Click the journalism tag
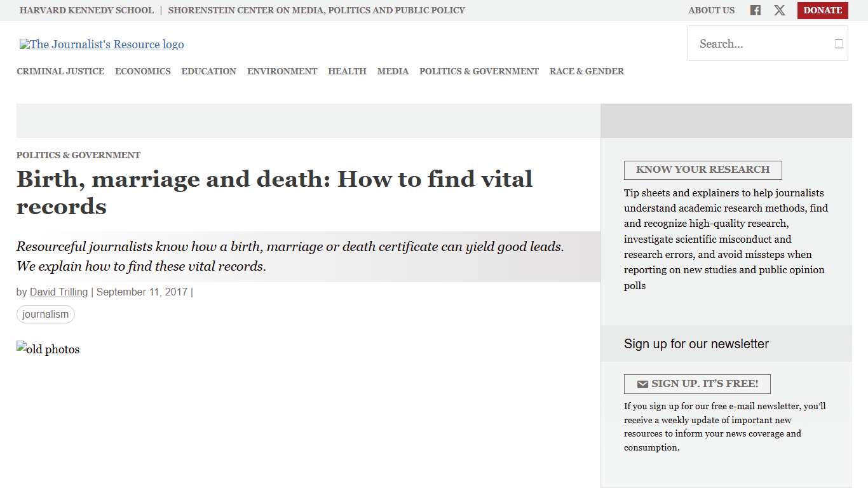The height and width of the screenshot is (488, 868). (x=45, y=314)
